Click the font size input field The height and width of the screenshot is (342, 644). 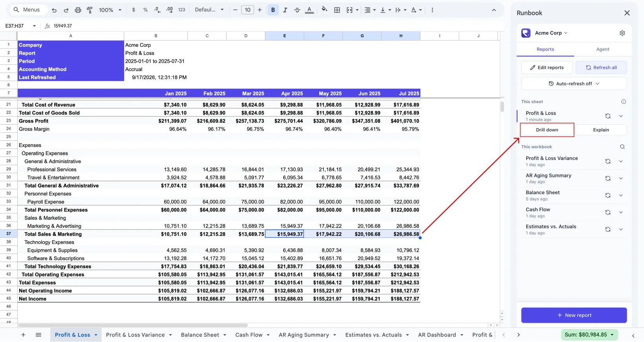pos(247,10)
